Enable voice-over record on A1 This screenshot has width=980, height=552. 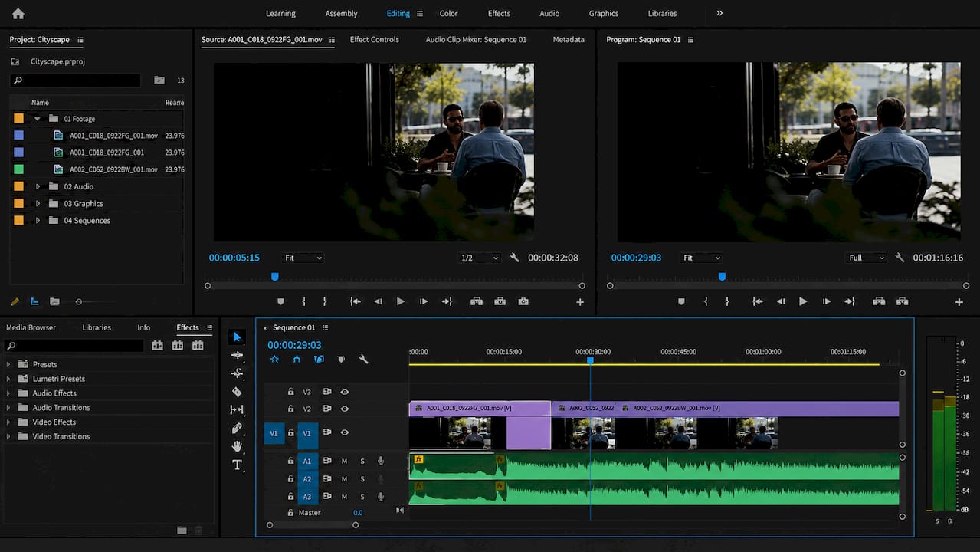pos(381,461)
